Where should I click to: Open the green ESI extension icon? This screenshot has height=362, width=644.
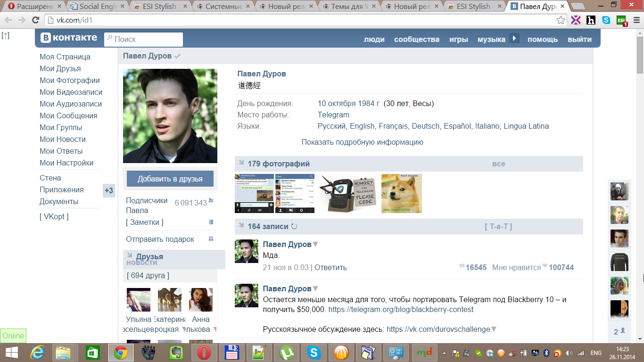(x=622, y=20)
